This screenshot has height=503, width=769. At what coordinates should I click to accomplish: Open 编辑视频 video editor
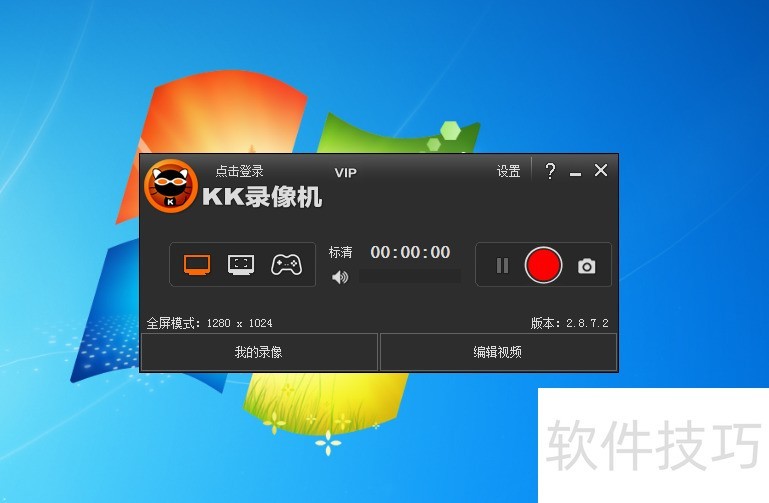point(498,352)
